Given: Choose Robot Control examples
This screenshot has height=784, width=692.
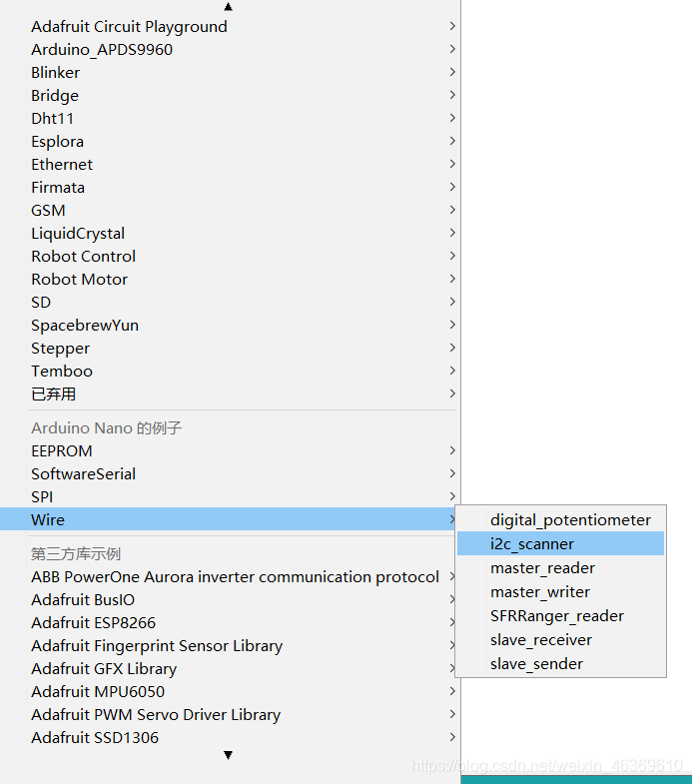Looking at the screenshot, I should point(230,257).
